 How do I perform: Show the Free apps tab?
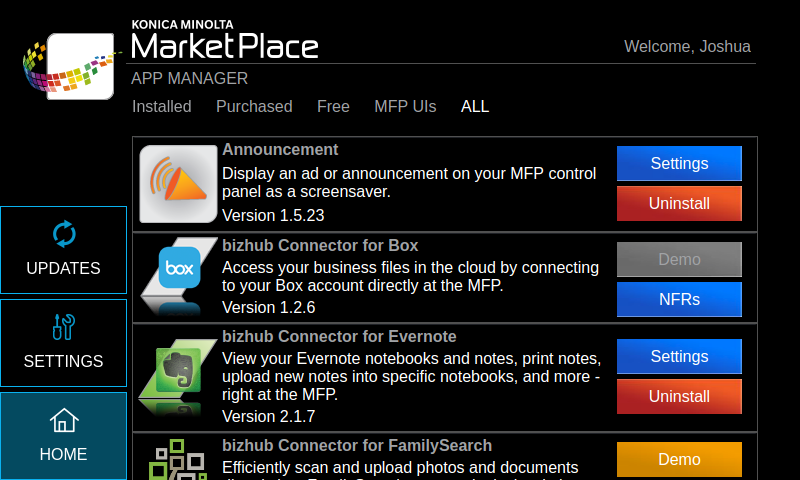coord(333,106)
